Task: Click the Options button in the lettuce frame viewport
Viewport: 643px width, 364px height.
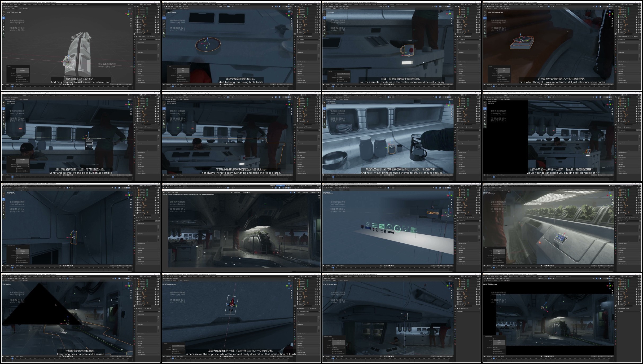Action: tap(129, 8)
